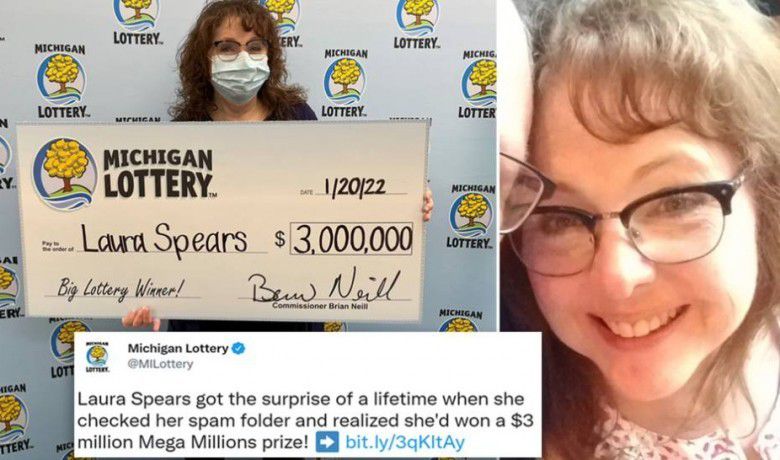780x460 pixels.
Task: Open the bit.ly/3qKItAy link
Action: tap(404, 442)
